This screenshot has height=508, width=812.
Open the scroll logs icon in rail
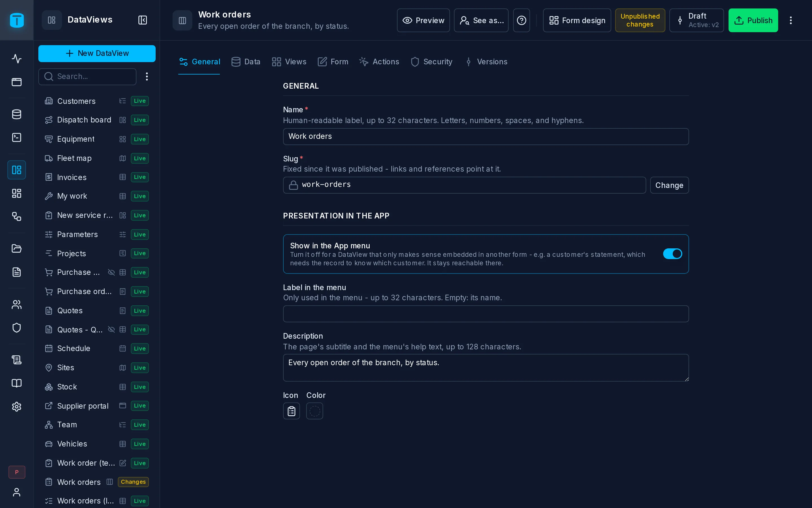(x=16, y=360)
